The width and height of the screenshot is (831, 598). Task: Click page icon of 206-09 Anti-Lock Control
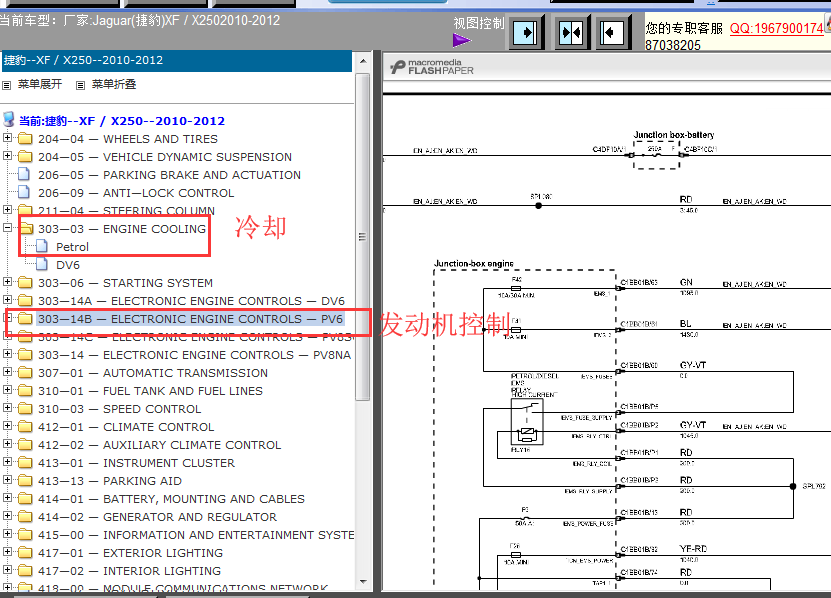(24, 192)
